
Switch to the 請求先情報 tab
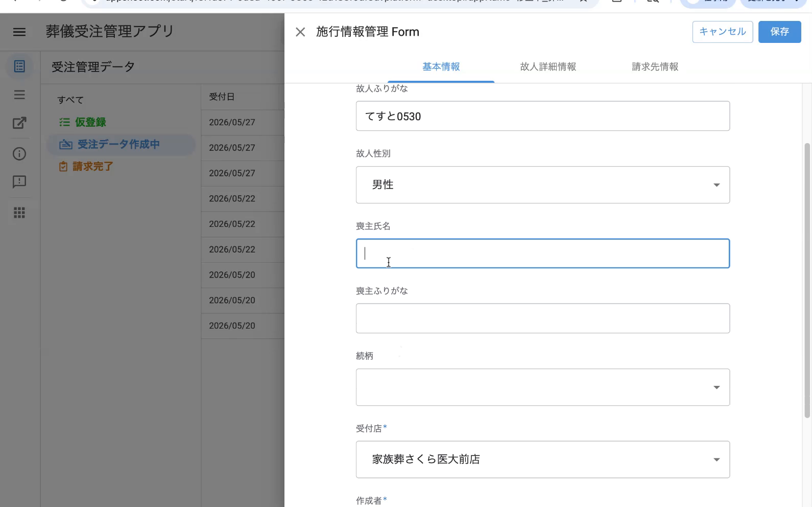coord(655,67)
